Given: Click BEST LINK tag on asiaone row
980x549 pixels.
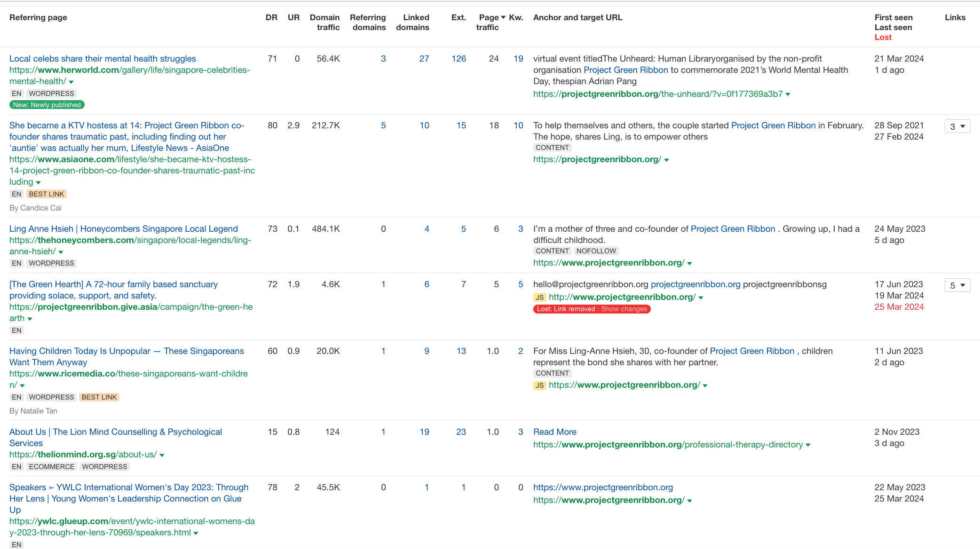Looking at the screenshot, I should (47, 194).
